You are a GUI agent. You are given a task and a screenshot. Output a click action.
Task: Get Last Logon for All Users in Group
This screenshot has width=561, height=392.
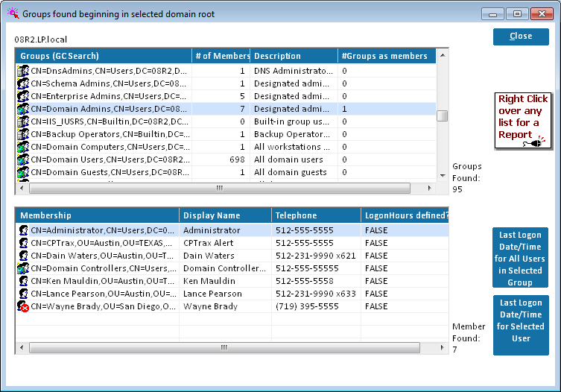click(x=521, y=258)
